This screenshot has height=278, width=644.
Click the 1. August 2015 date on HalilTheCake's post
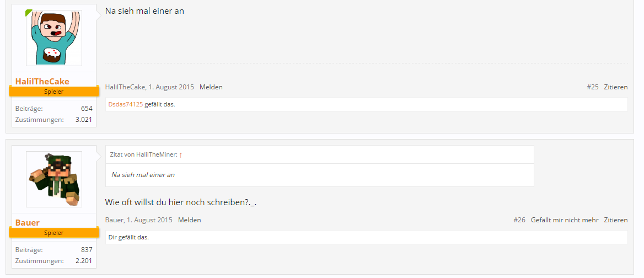point(171,87)
